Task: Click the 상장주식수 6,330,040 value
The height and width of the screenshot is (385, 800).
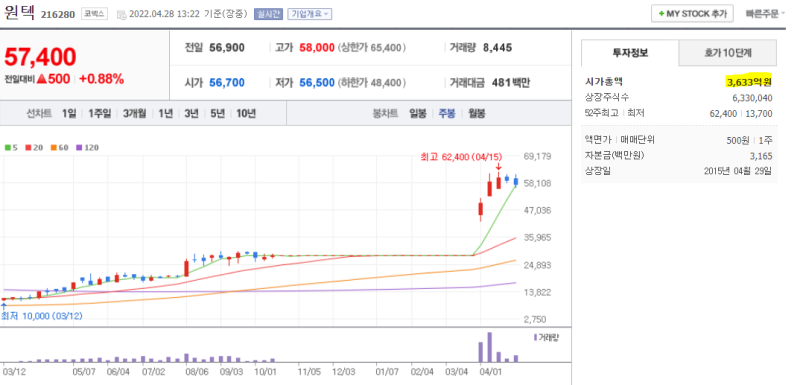Action: pyautogui.click(x=752, y=98)
